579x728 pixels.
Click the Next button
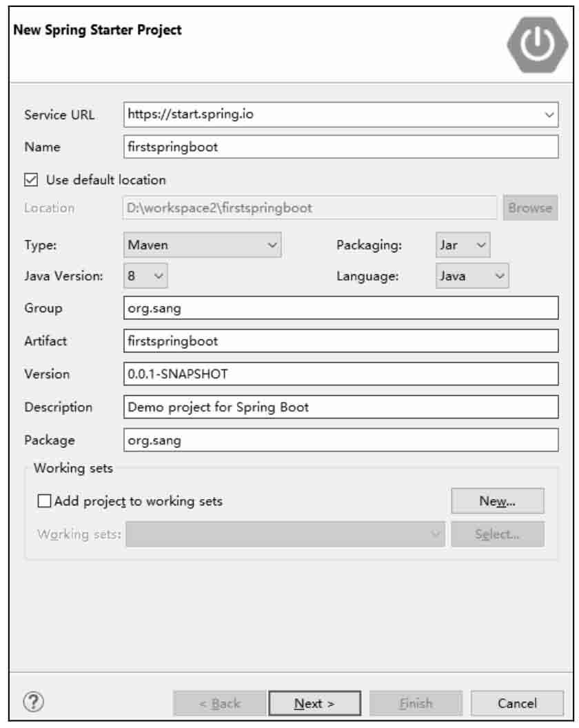[314, 703]
